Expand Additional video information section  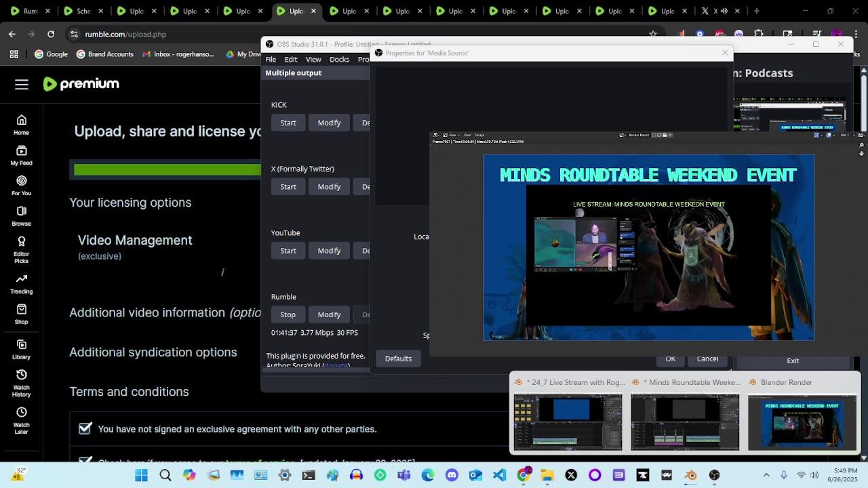pyautogui.click(x=165, y=312)
